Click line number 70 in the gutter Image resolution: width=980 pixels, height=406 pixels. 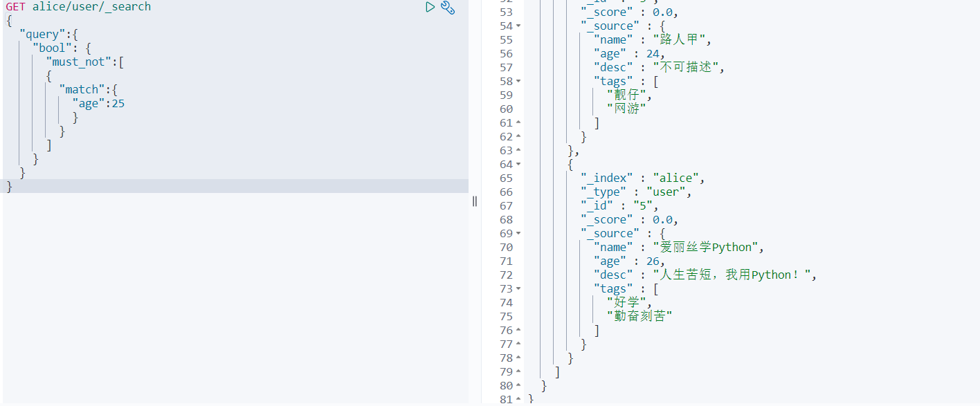[506, 248]
